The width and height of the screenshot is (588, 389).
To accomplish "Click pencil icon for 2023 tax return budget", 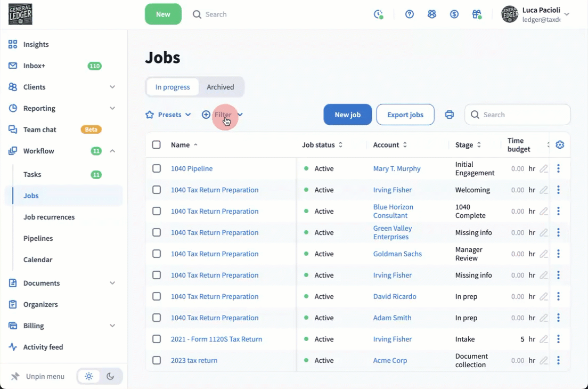I will click(543, 361).
